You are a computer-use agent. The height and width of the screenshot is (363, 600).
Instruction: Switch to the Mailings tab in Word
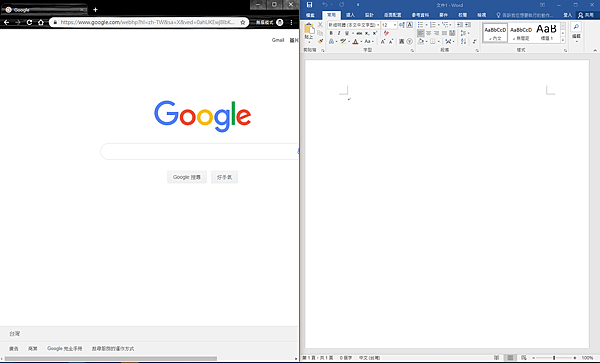[x=443, y=15]
